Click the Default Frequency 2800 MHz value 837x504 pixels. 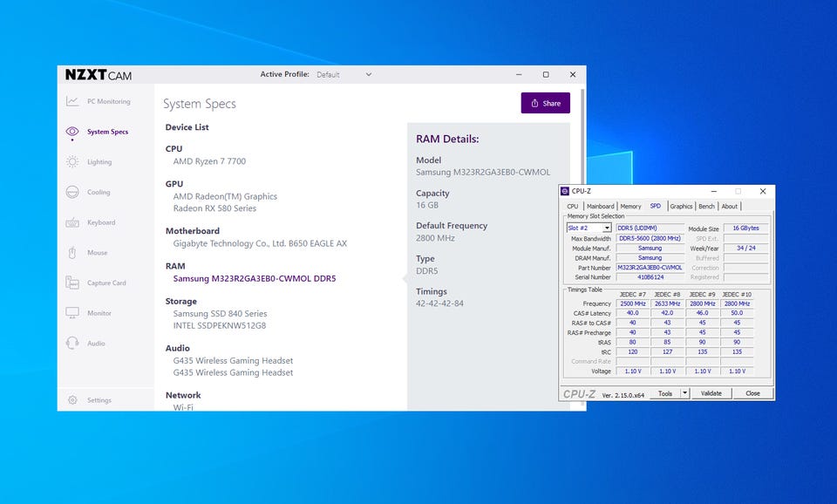(436, 238)
